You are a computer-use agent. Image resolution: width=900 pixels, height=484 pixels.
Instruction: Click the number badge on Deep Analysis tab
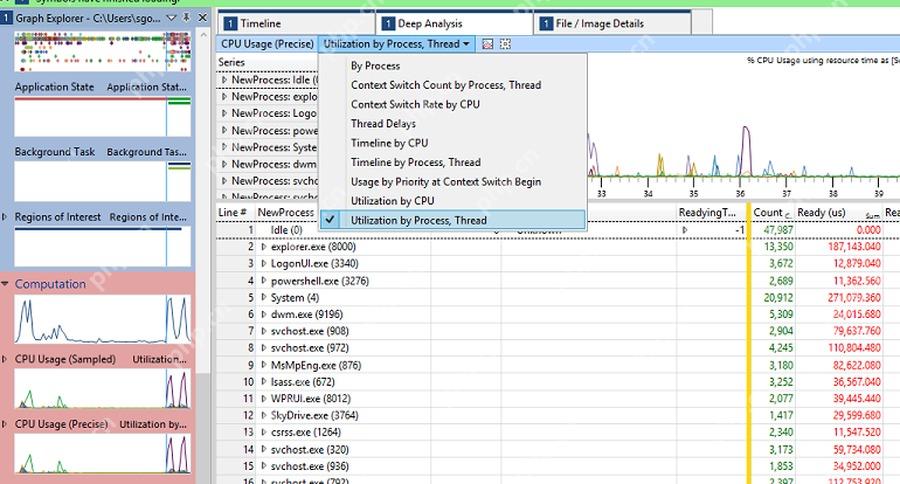[388, 24]
